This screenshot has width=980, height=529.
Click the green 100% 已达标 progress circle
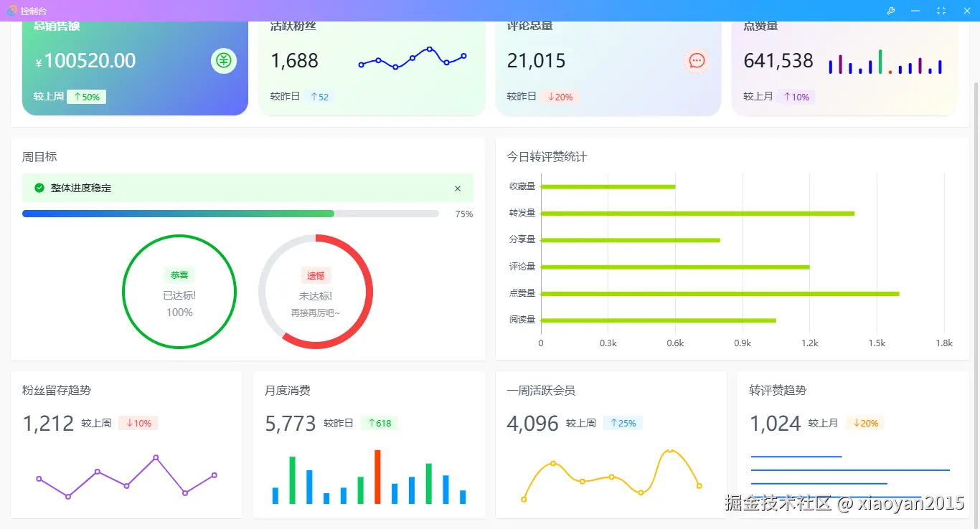click(179, 292)
